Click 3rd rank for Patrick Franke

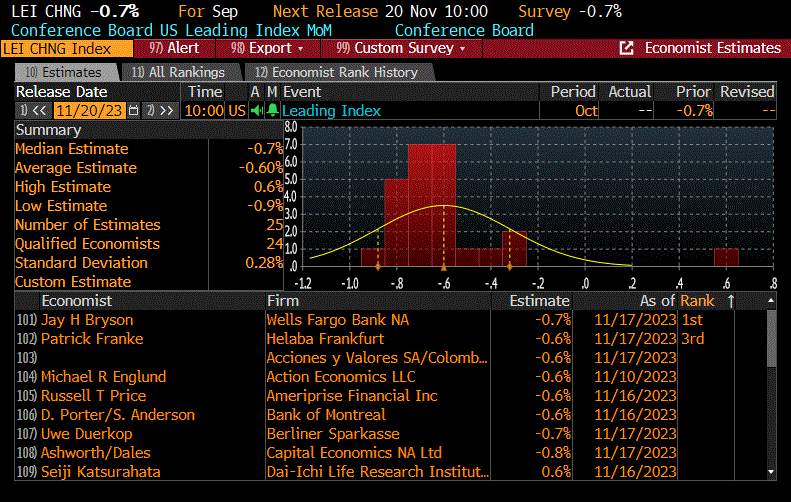click(693, 339)
